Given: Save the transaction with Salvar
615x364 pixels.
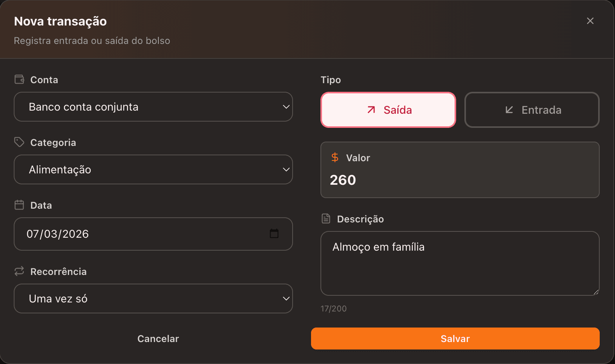Looking at the screenshot, I should pos(455,339).
